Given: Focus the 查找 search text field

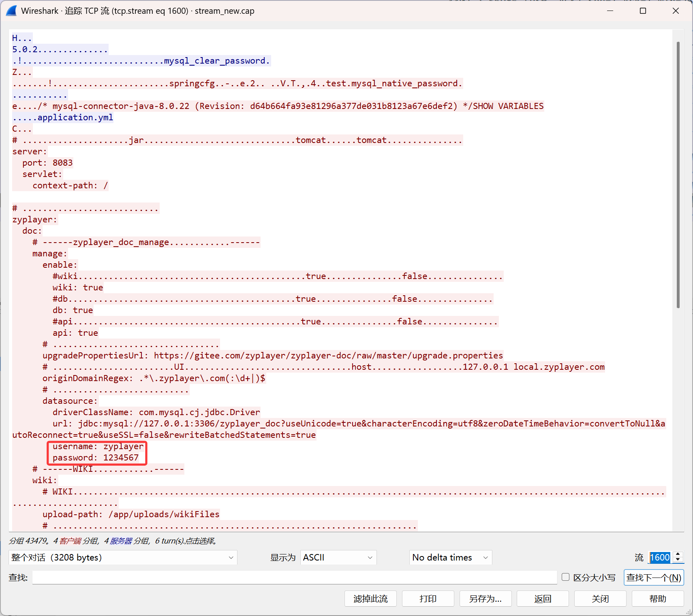Looking at the screenshot, I should (295, 578).
